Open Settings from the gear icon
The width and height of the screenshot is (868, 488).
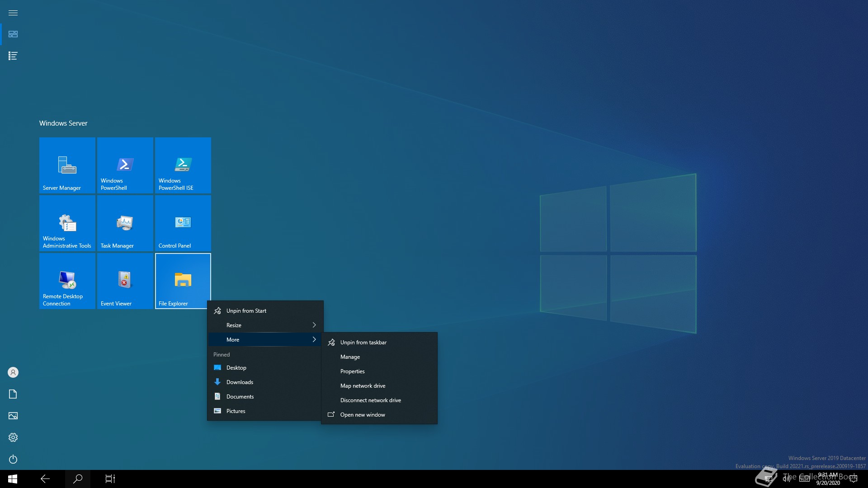(x=13, y=437)
